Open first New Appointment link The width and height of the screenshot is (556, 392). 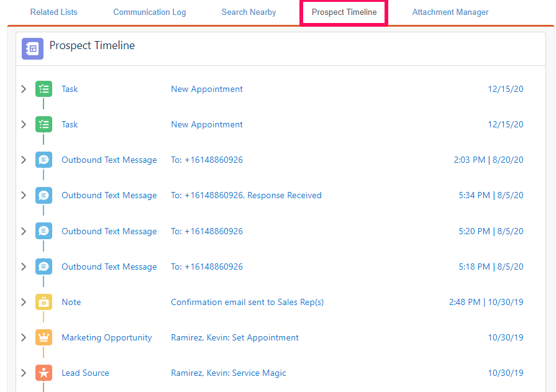(x=207, y=89)
